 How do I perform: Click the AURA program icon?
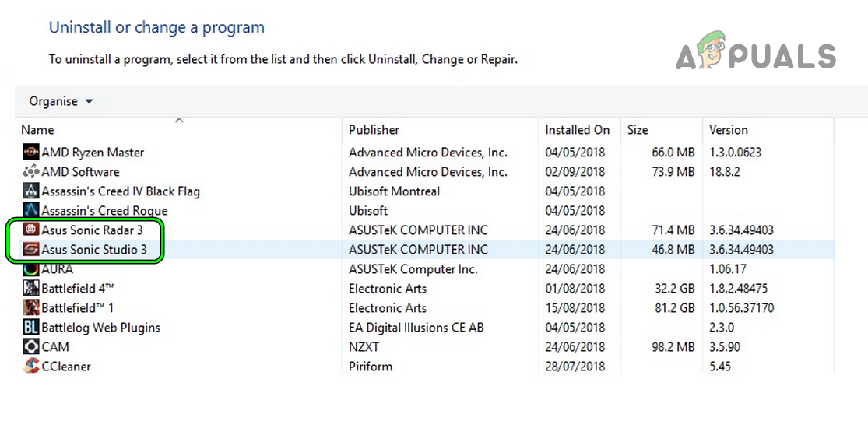(x=31, y=269)
